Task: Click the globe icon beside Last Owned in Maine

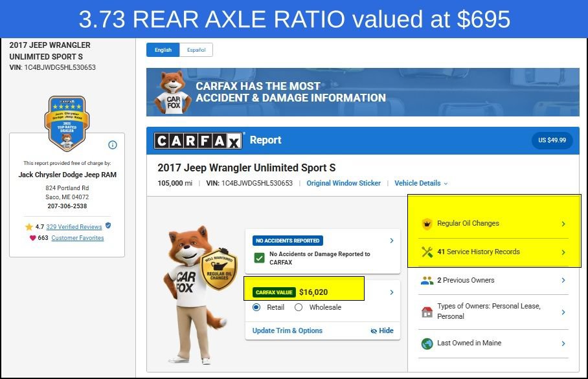Action: click(x=427, y=343)
